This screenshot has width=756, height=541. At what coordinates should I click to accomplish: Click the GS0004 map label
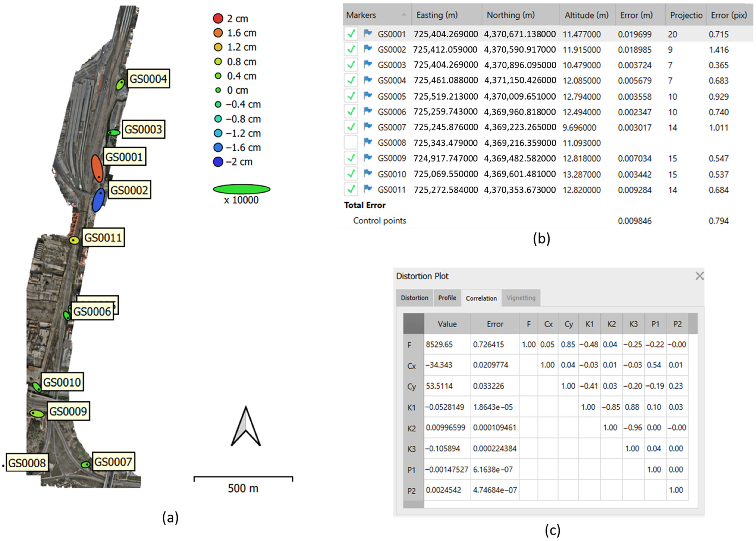(148, 79)
